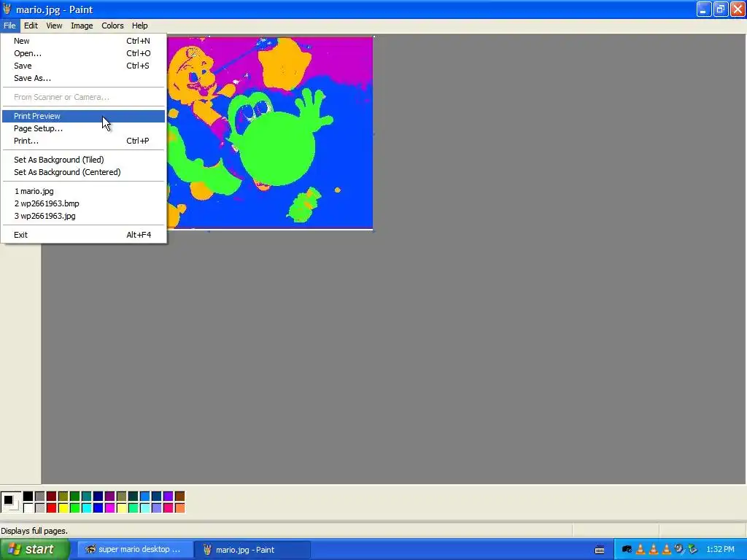Pick the white color swatch

coord(28,508)
